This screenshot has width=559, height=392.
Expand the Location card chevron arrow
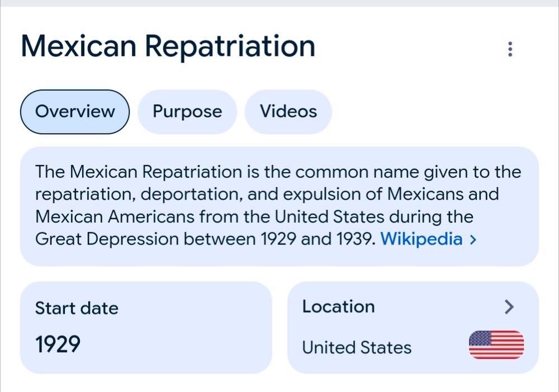pos(509,307)
